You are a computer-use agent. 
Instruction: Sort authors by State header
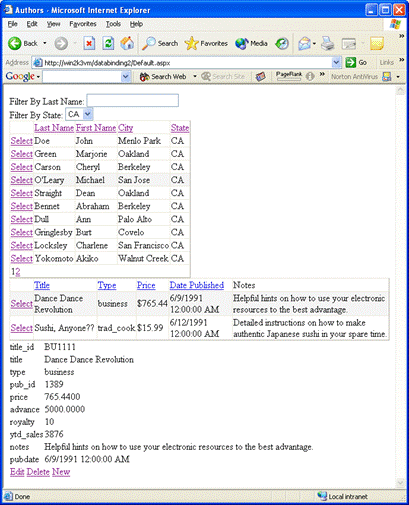pos(180,128)
